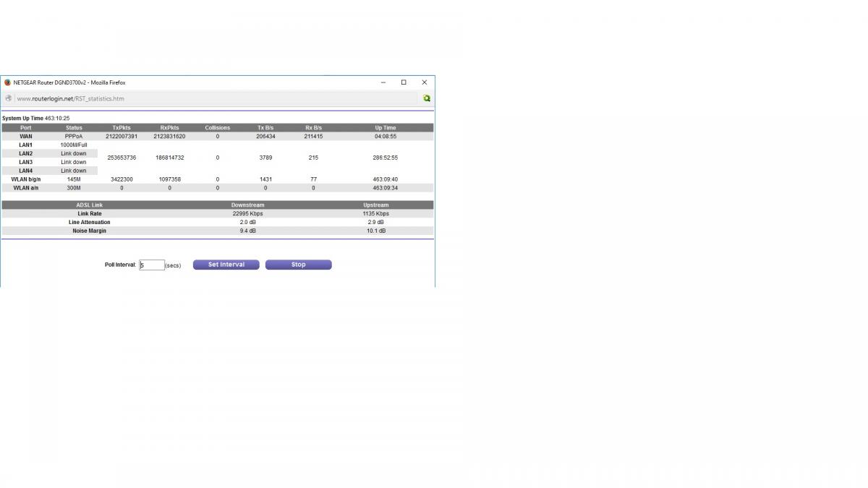Click the System Up Time text

coord(36,118)
